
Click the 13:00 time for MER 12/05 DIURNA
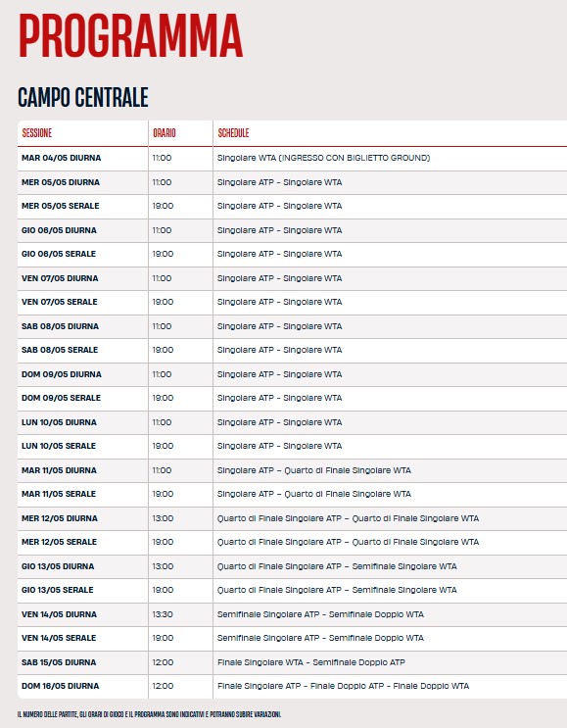click(x=163, y=518)
